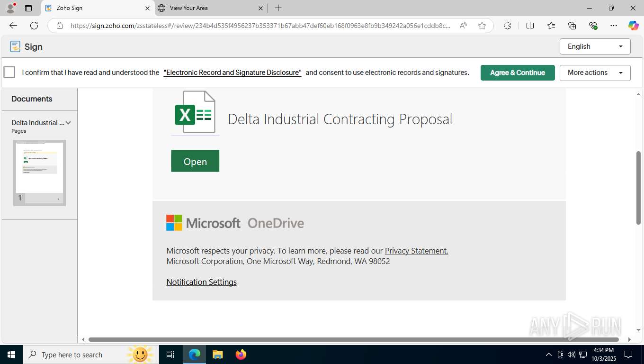Open the Settings and more menu
This screenshot has width=644, height=364.
tap(614, 26)
